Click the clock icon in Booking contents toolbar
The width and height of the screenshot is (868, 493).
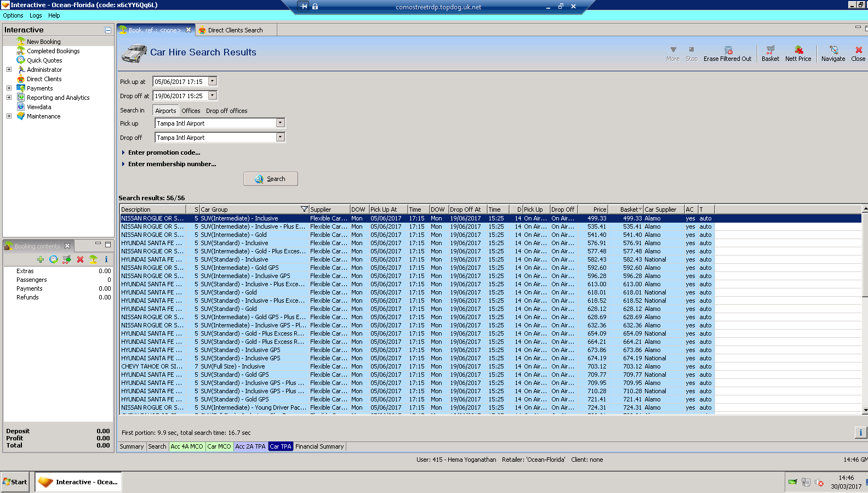54,259
